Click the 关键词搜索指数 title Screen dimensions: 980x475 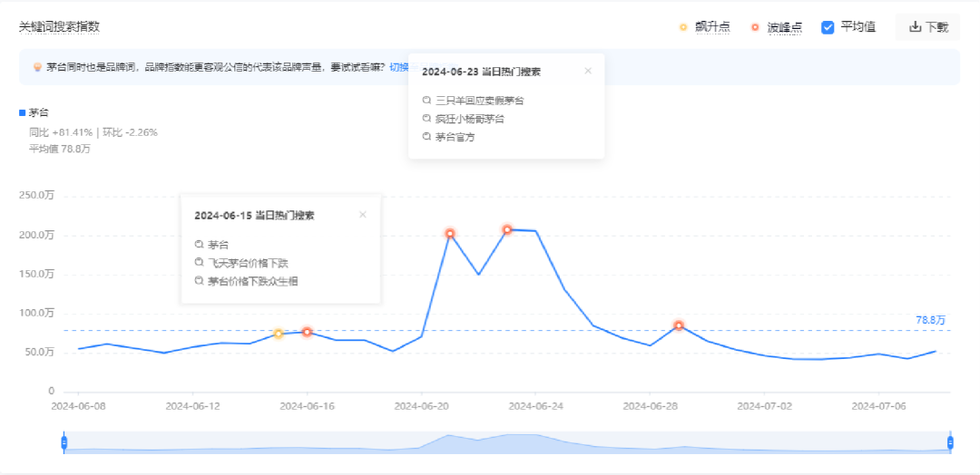[59, 27]
